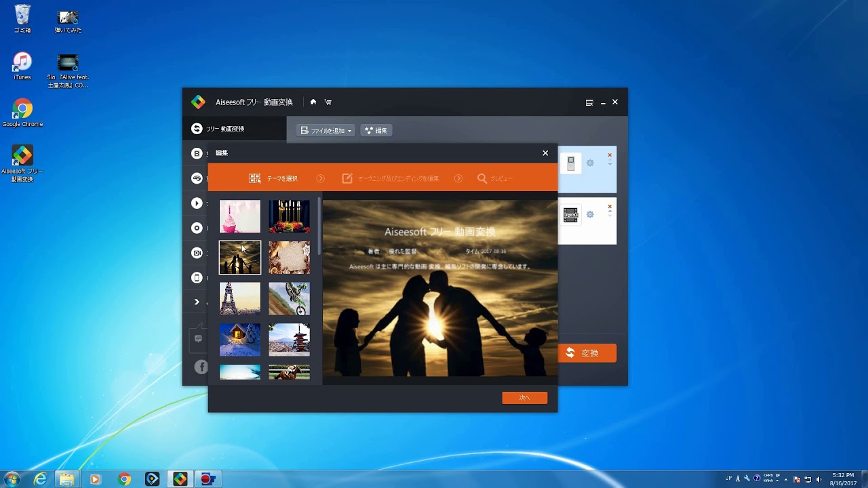The height and width of the screenshot is (488, 868).
Task: Choose the birthday candles theme thumbnail
Action: (x=289, y=216)
